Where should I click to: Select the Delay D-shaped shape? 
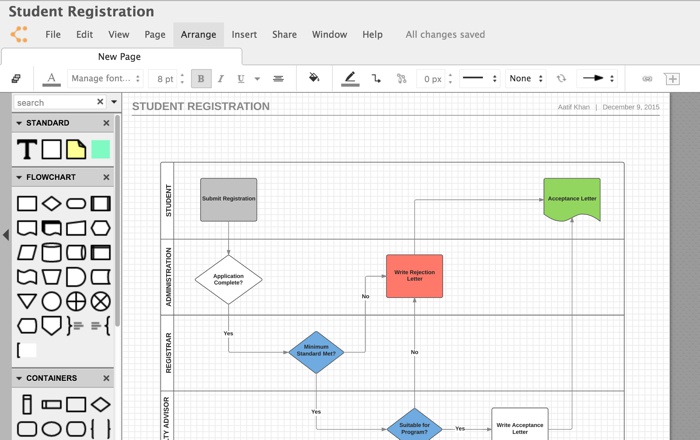76,277
